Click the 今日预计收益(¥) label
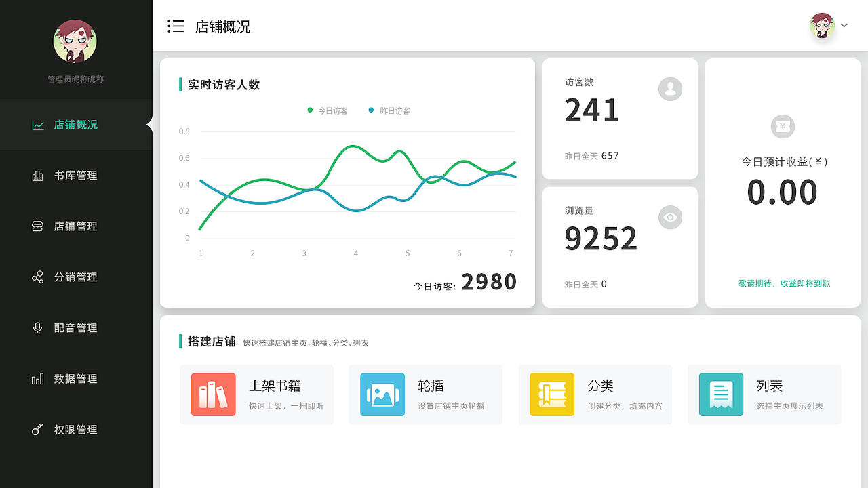 pos(784,162)
